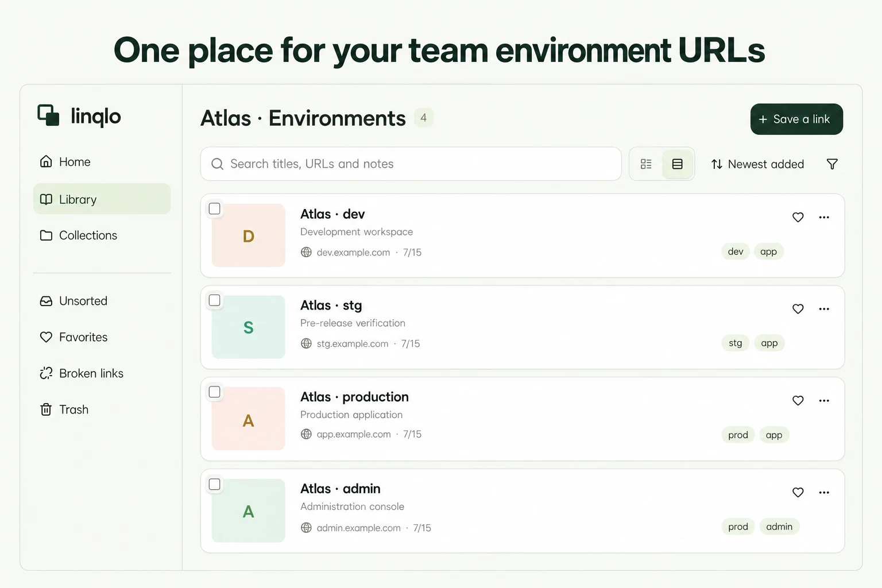The image size is (882, 588).
Task: Select the Atlas · dev checkbox
Action: click(x=215, y=208)
